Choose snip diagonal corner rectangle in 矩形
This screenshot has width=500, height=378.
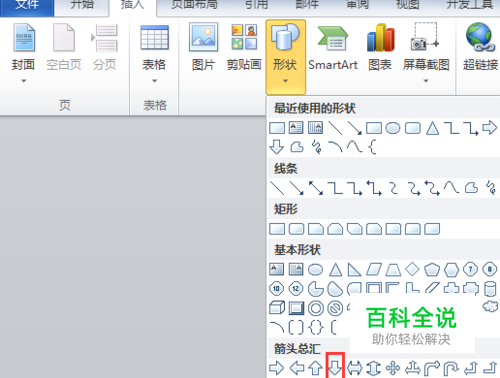coord(355,229)
